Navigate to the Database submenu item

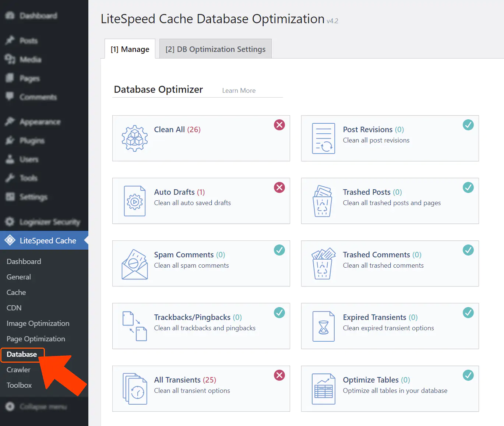click(22, 354)
